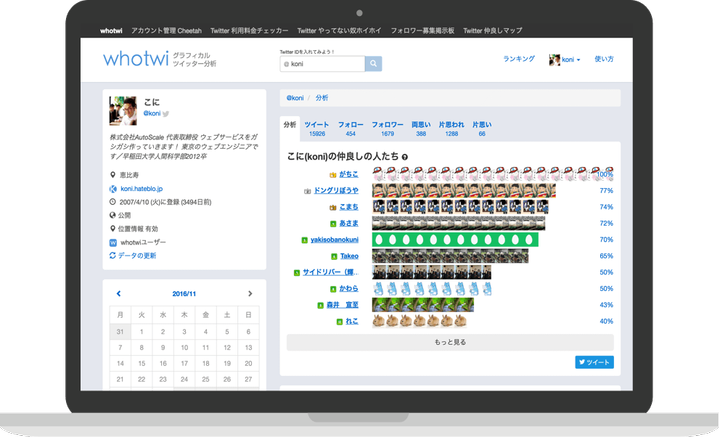This screenshot has height=437, width=720.
Task: Click the blue ツイート share button
Action: [x=594, y=362]
